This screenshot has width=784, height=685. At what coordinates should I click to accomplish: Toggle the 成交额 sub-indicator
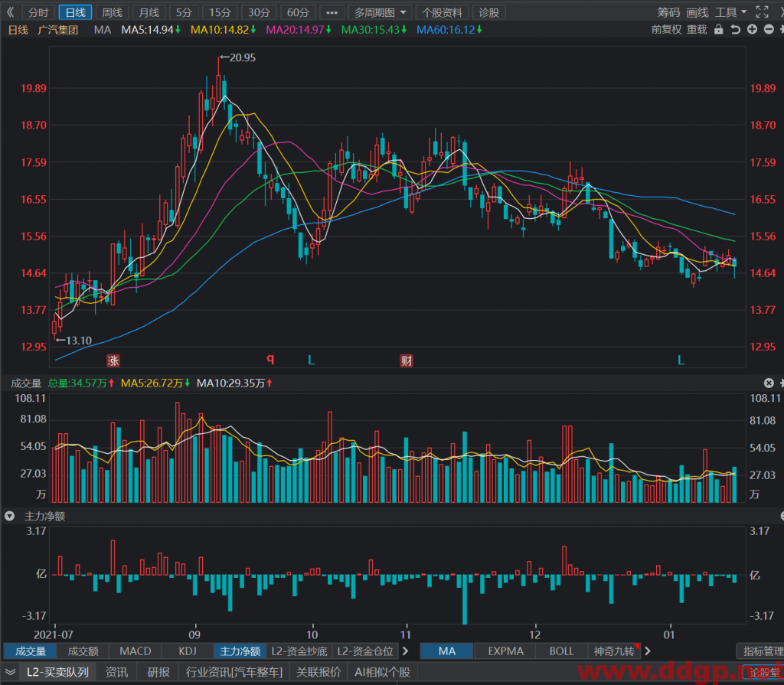pyautogui.click(x=83, y=651)
